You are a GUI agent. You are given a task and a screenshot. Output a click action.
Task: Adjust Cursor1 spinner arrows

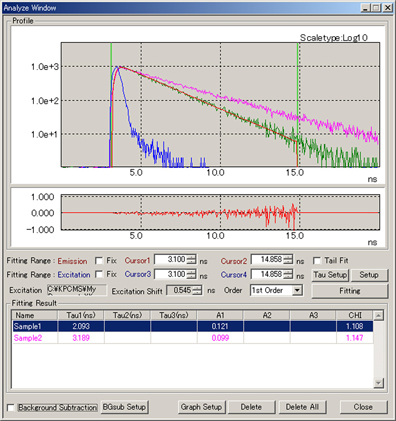tap(191, 259)
